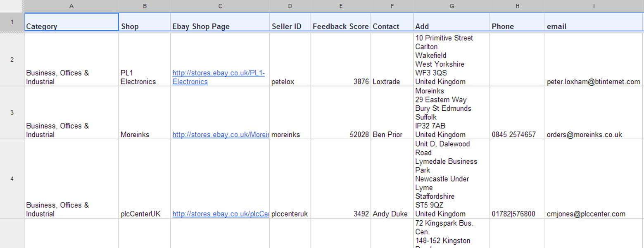Click the peter.loxham@btinternet.com email cell
Image resolution: width=644 pixels, height=248 pixels.
point(593,82)
